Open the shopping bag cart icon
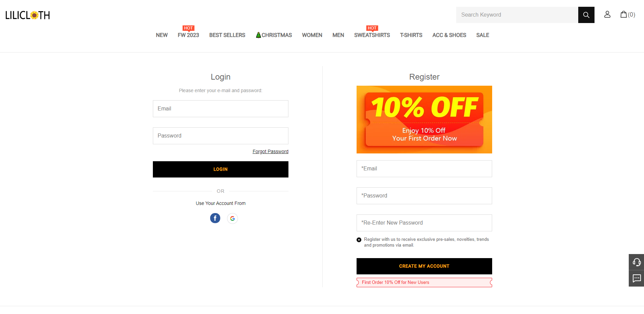This screenshot has height=314, width=644. pos(627,14)
